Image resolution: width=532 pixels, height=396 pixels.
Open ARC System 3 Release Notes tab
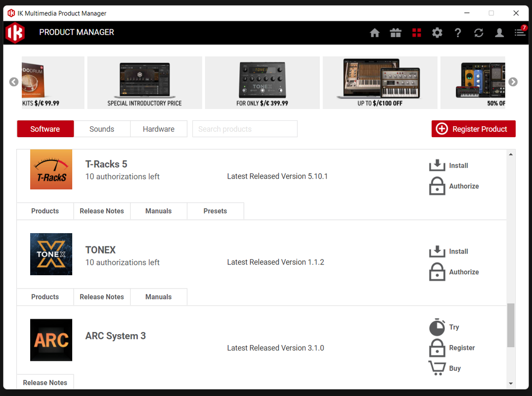[45, 383]
